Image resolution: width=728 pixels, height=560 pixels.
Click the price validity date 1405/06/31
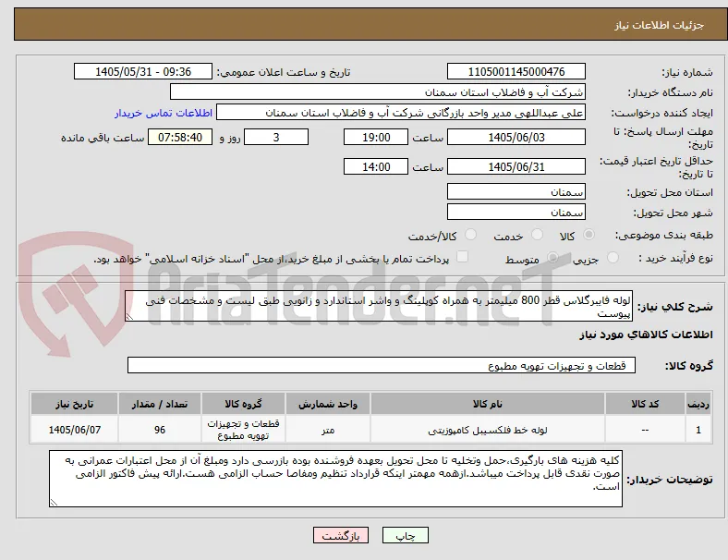(516, 166)
